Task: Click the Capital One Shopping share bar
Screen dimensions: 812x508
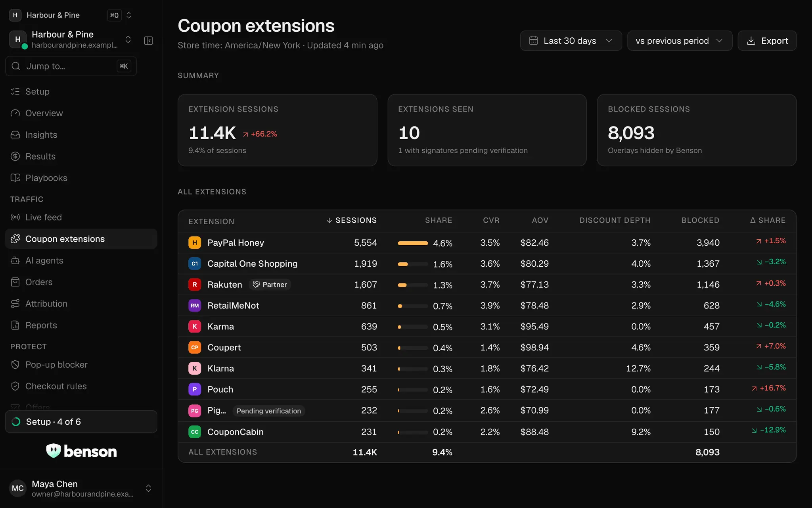Action: coord(413,264)
